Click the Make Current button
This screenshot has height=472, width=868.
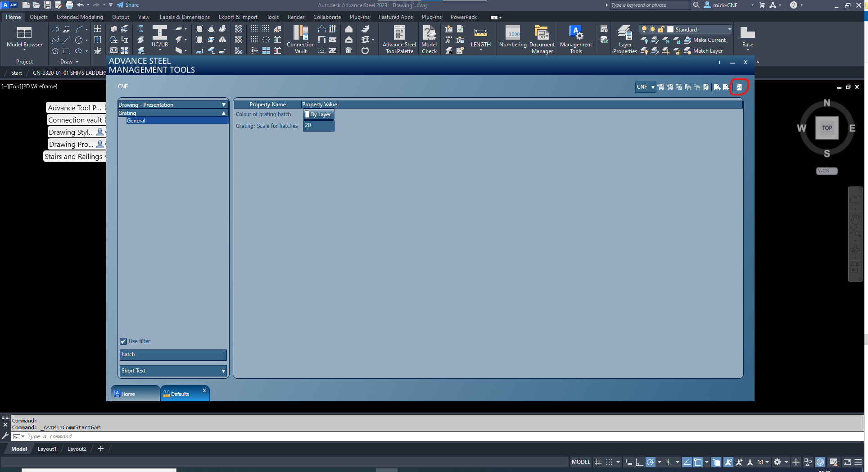point(705,40)
